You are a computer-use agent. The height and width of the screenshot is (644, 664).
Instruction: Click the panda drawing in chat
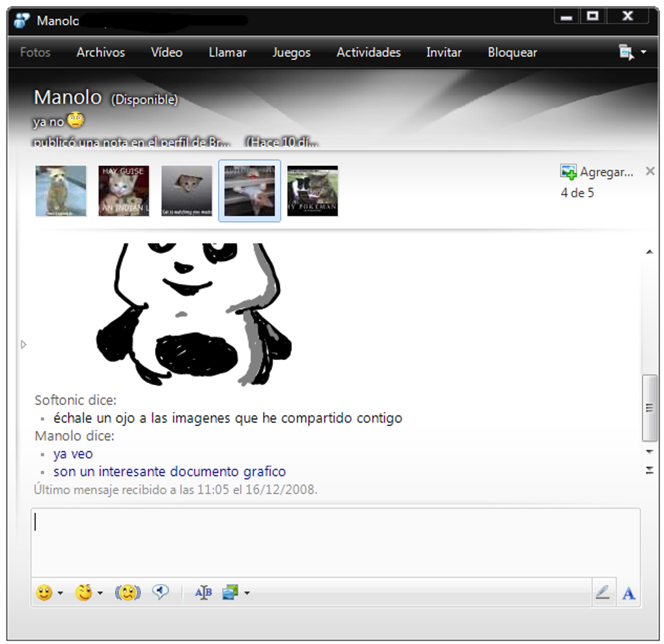(x=194, y=314)
